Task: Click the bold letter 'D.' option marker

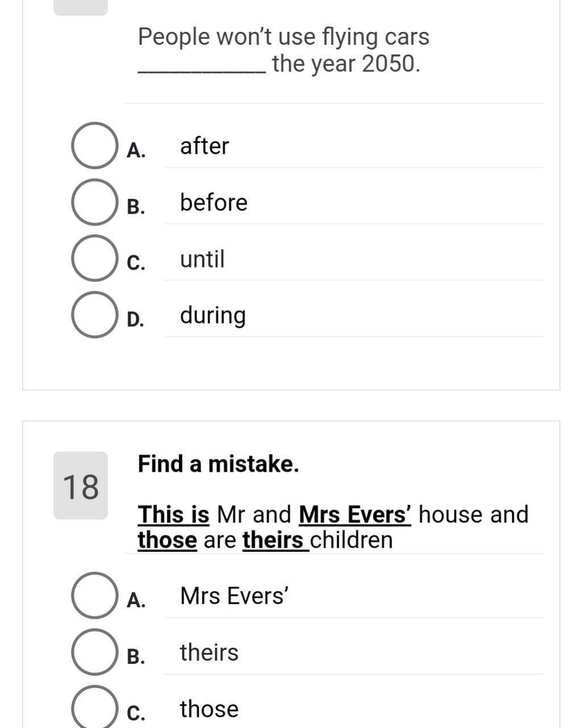Action: coord(135,319)
